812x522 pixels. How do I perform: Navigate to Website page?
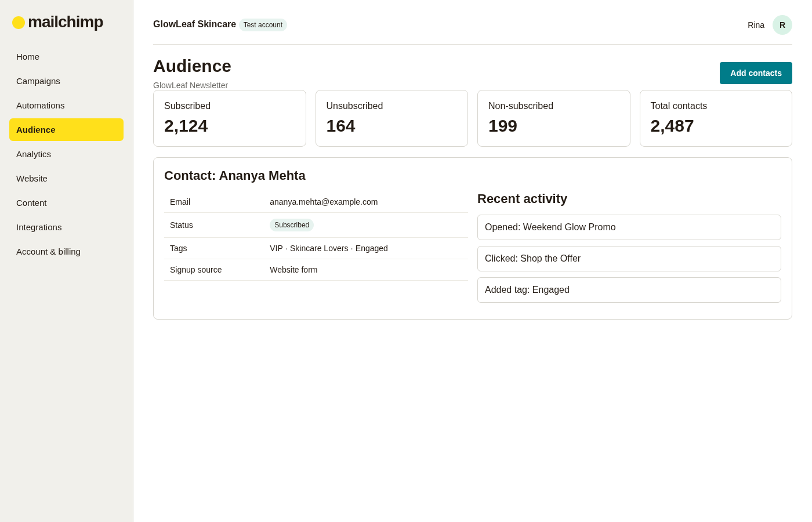click(66, 179)
